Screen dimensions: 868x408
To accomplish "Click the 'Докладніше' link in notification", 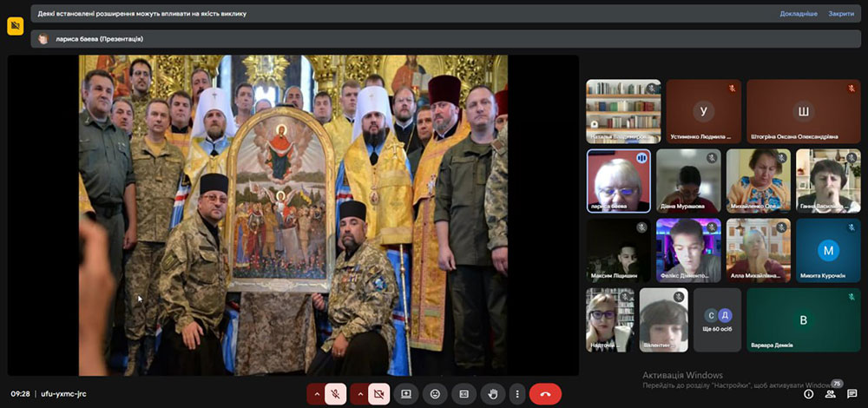I will [798, 14].
